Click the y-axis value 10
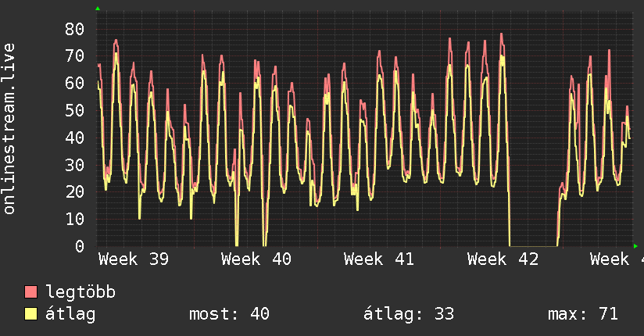Image resolution: width=644 pixels, height=336 pixels. [75, 220]
